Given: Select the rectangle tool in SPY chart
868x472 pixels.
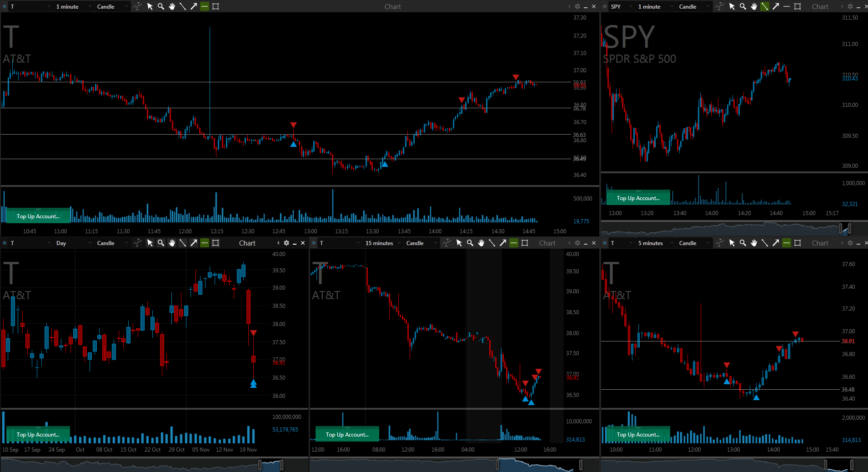Looking at the screenshot, I should (798, 6).
